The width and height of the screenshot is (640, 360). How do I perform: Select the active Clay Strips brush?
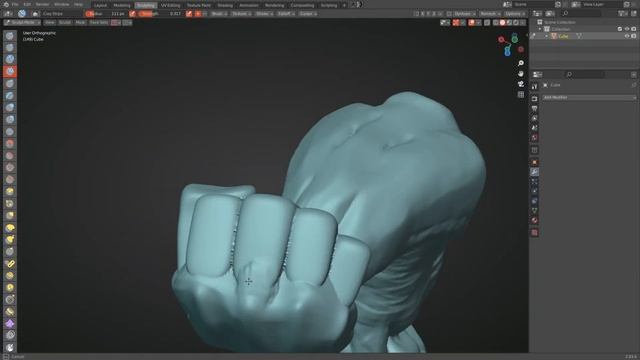click(10, 71)
